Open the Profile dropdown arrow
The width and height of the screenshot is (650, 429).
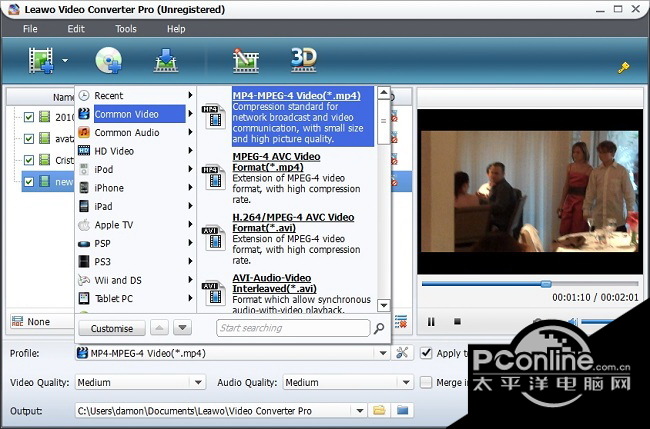pyautogui.click(x=383, y=353)
